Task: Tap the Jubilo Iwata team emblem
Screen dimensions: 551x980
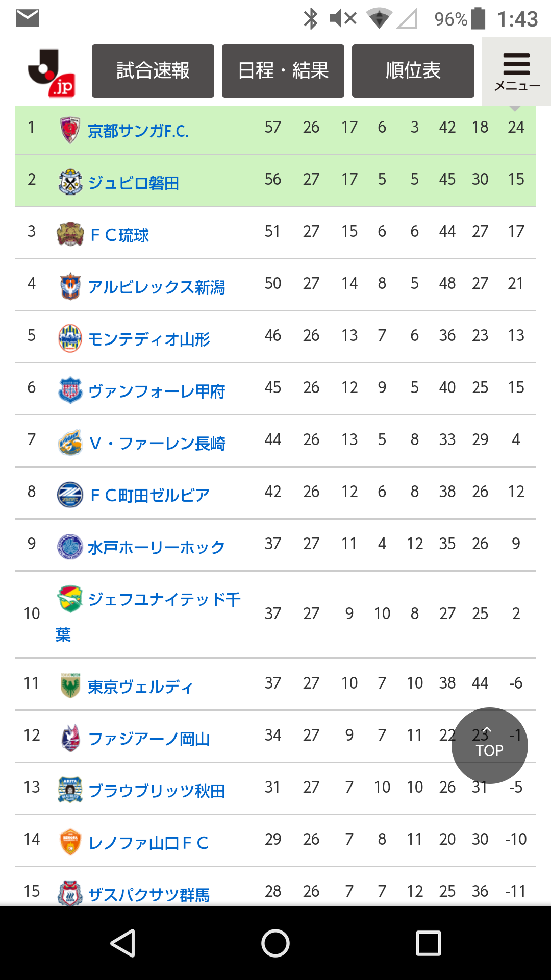Action: [70, 182]
